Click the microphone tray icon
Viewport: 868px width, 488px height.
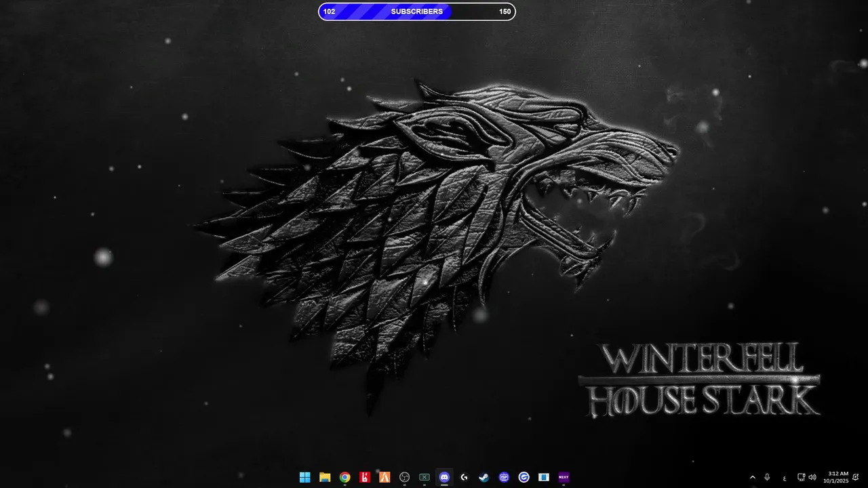767,477
